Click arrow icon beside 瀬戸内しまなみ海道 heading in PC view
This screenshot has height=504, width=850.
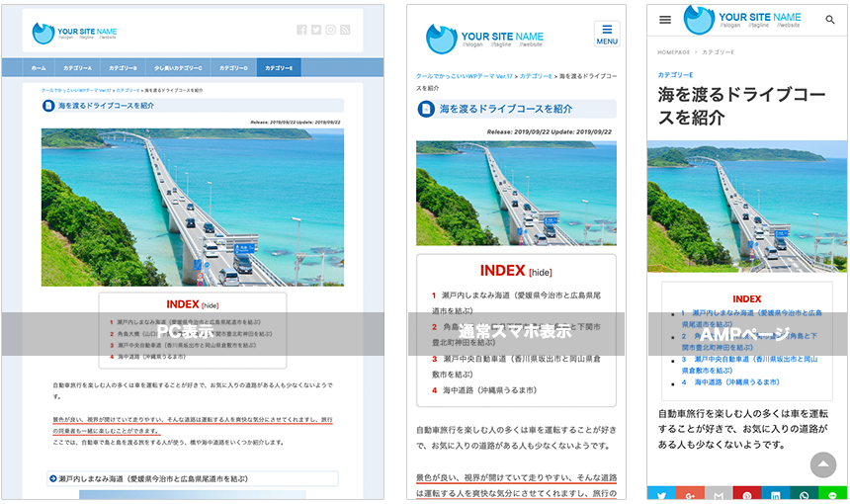pyautogui.click(x=53, y=478)
